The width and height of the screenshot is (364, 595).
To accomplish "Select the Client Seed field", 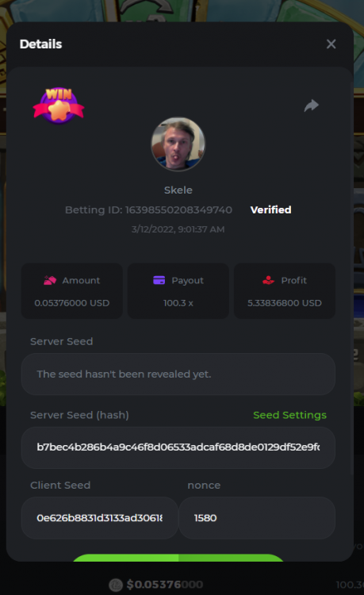I will 99,517.
